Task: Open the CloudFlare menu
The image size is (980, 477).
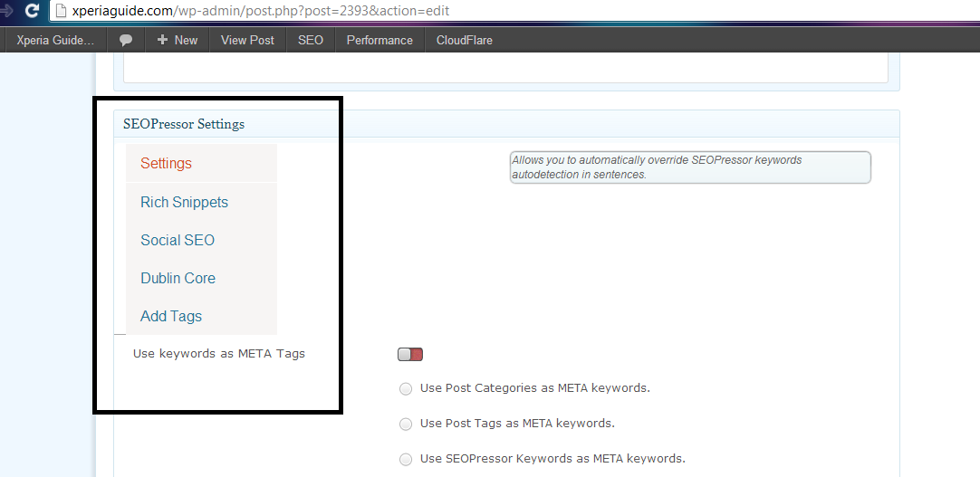Action: point(465,40)
